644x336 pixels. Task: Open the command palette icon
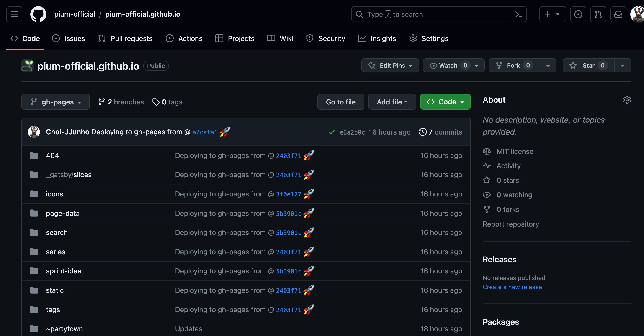518,14
